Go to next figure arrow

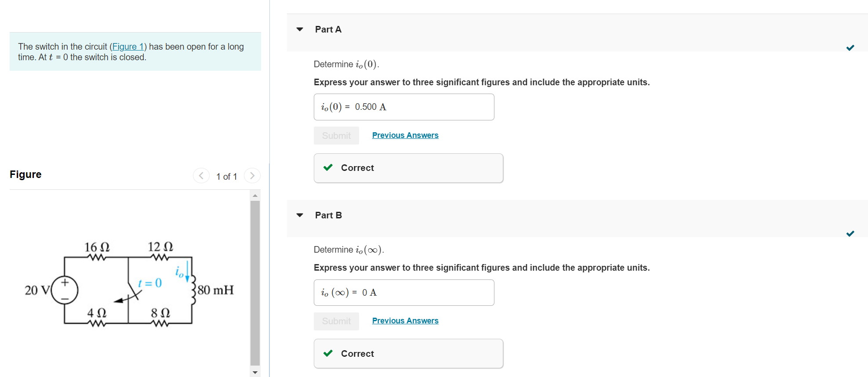click(x=252, y=176)
